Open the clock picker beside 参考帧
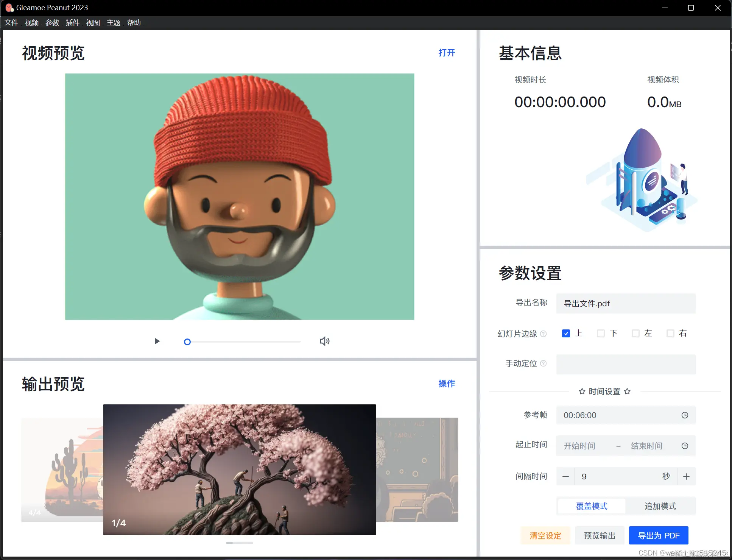Viewport: 732px width, 560px height. pos(684,415)
